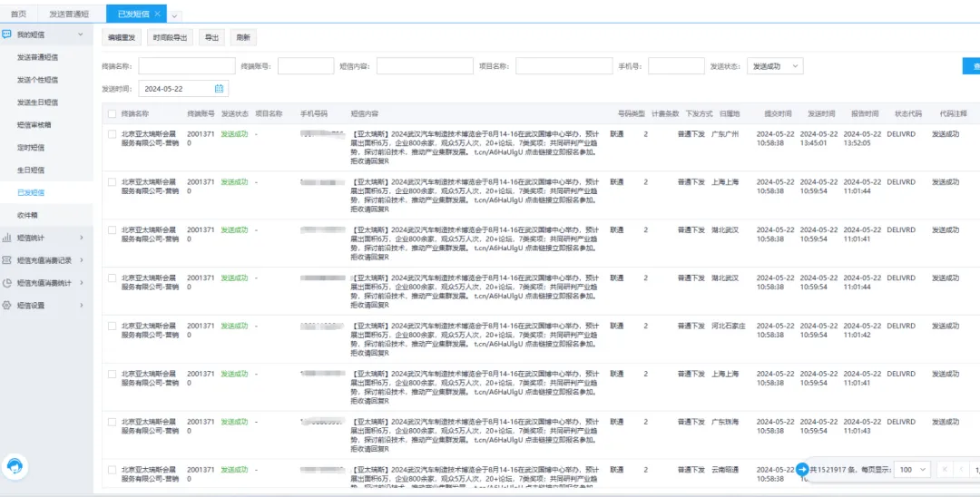Focus the 手机号 input field
This screenshot has height=497, width=980.
pyautogui.click(x=676, y=66)
